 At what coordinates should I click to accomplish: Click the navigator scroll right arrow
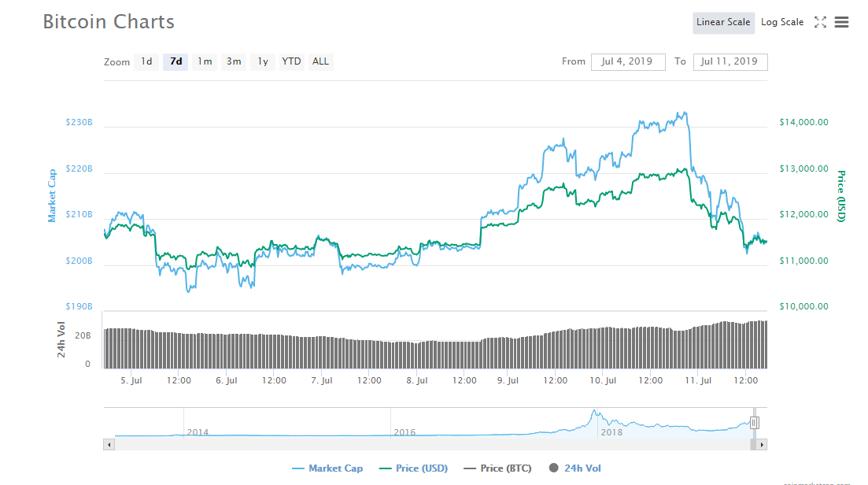[x=762, y=445]
